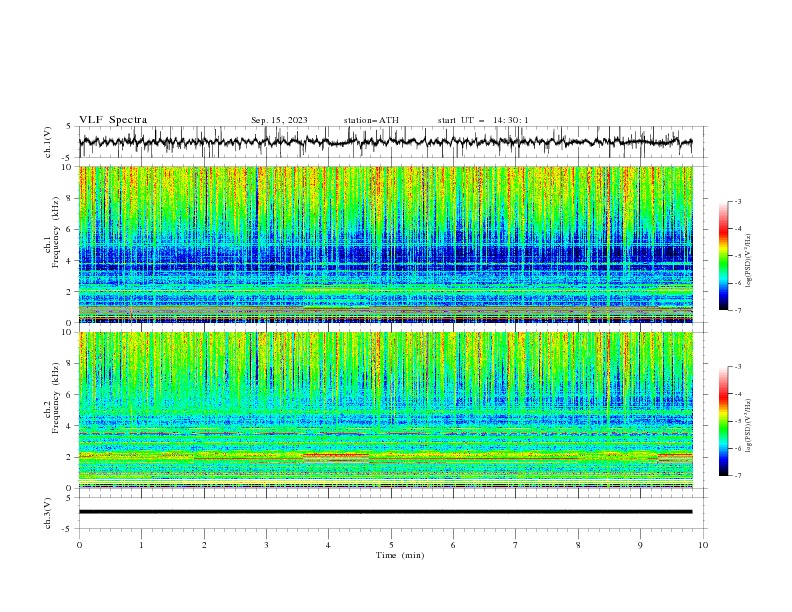Click the "-4" tick on ch.2 color bar
The image size is (792, 612).
tap(737, 394)
